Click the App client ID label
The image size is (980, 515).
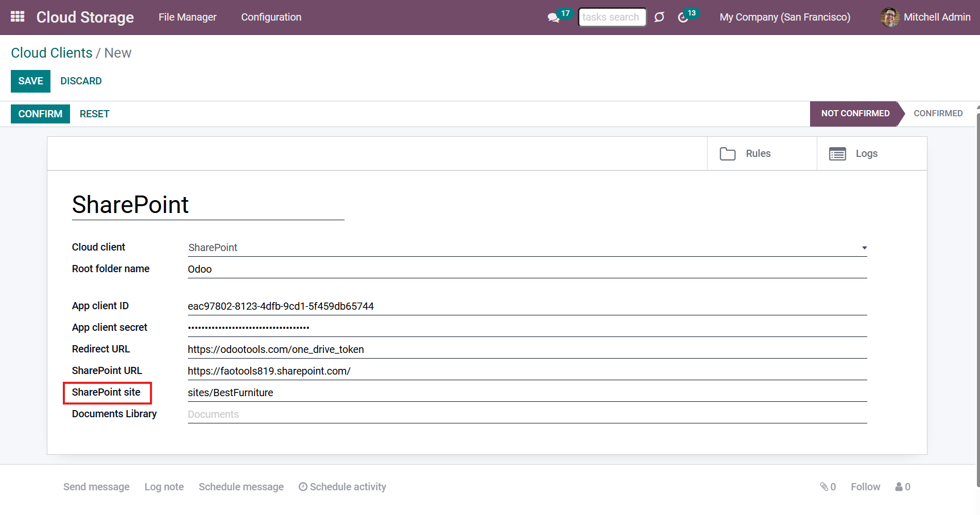(100, 306)
